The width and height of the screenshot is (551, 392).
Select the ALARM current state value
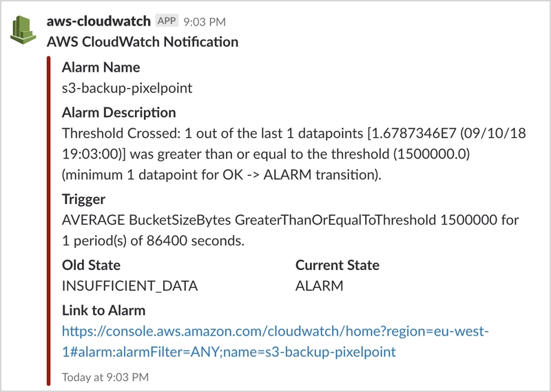click(319, 286)
